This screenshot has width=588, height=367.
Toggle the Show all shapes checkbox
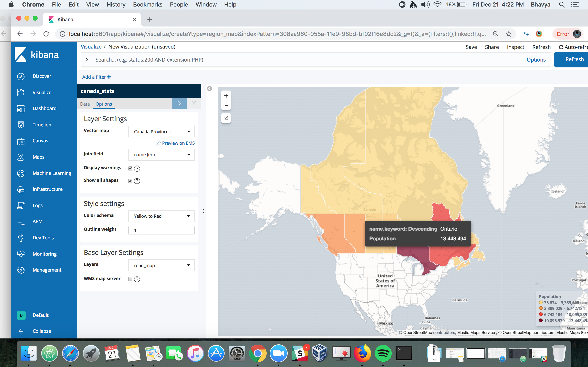pos(130,181)
